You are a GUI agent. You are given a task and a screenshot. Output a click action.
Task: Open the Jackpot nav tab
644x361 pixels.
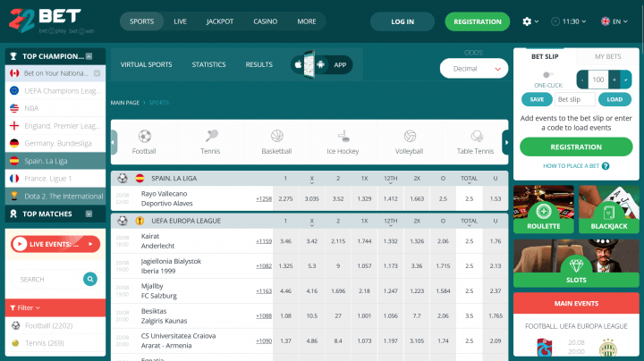point(220,21)
